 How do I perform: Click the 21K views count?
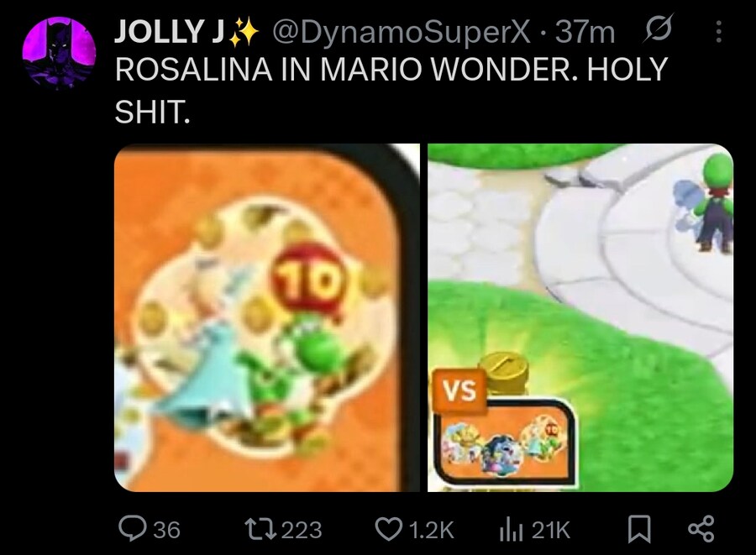550,530
